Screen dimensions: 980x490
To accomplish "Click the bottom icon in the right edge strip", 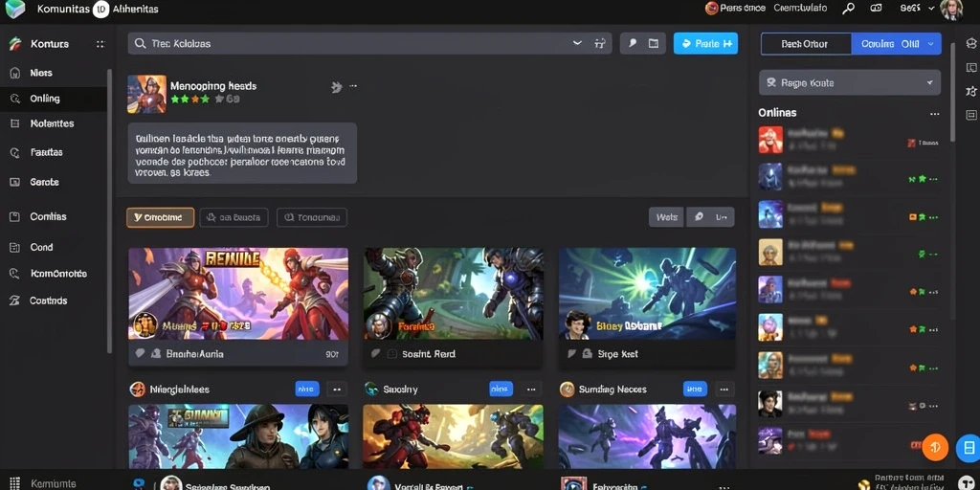I will tap(971, 115).
